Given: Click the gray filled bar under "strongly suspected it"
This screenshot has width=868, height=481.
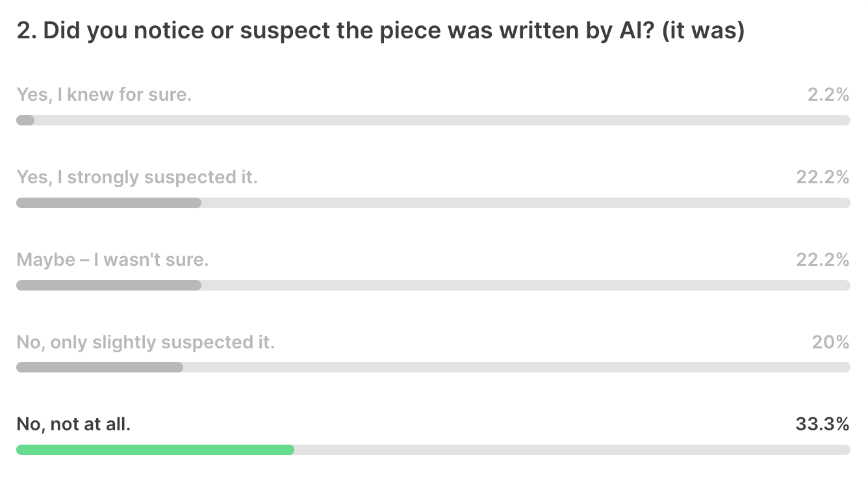Looking at the screenshot, I should 108,203.
